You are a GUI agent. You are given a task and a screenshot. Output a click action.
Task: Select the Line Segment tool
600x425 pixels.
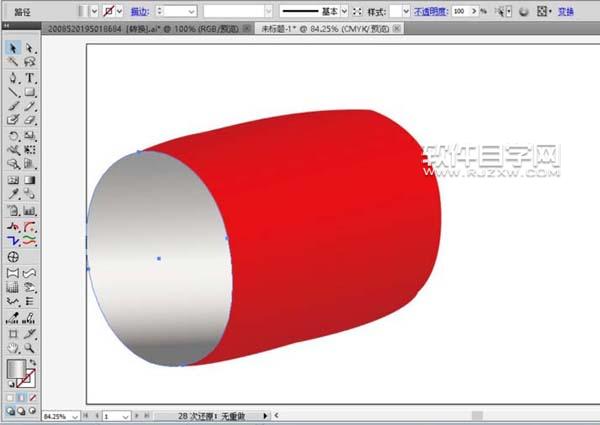[13, 92]
